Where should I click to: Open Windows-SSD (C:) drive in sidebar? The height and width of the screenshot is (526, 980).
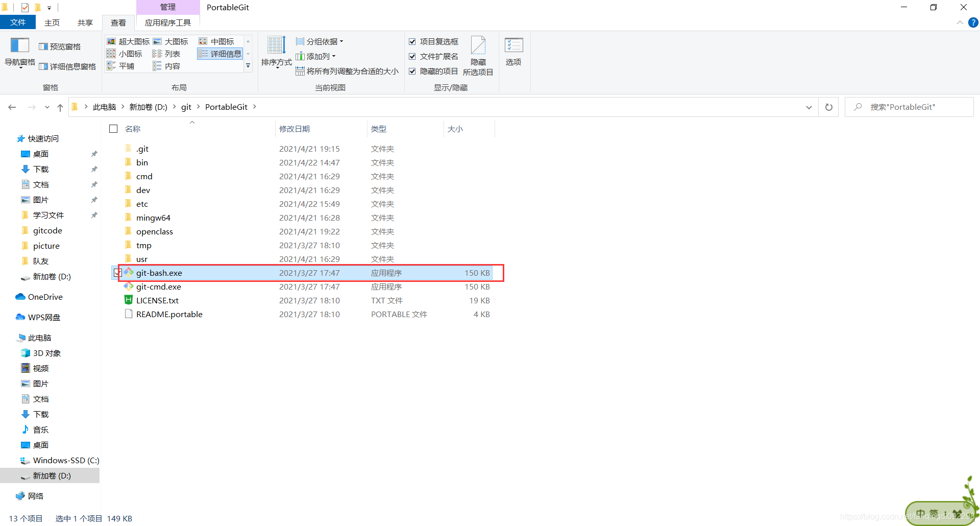click(x=60, y=460)
